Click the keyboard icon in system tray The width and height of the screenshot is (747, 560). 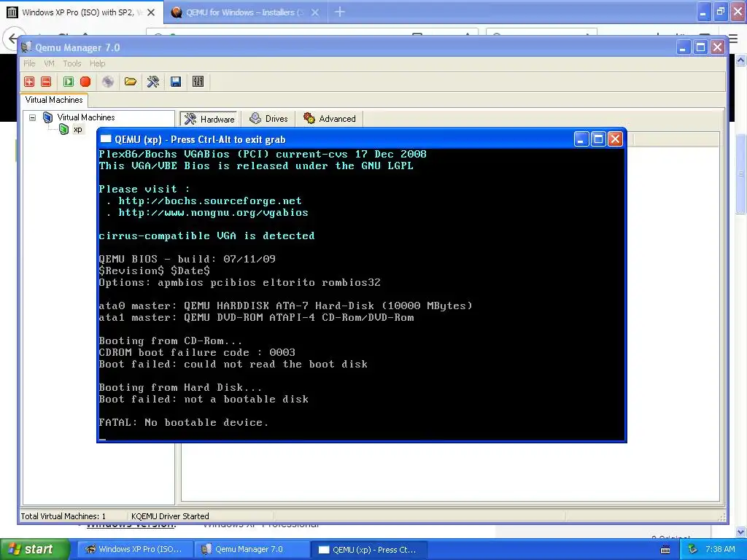665,550
